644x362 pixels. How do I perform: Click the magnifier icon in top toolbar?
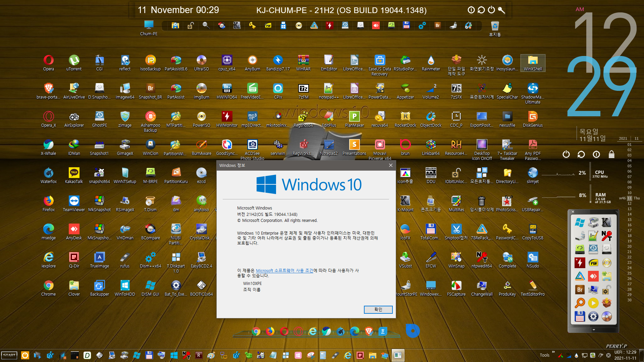pos(206,25)
